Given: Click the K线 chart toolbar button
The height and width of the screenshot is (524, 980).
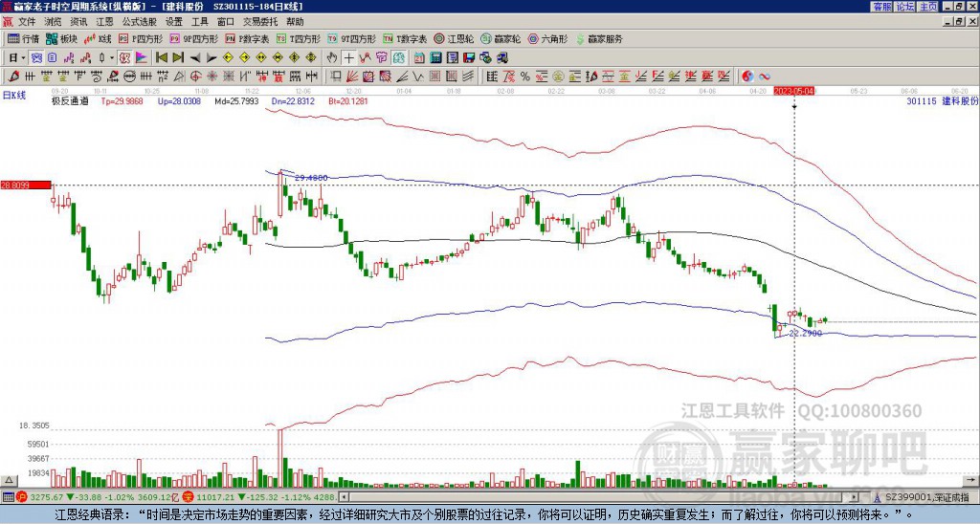Looking at the screenshot, I should 98,38.
